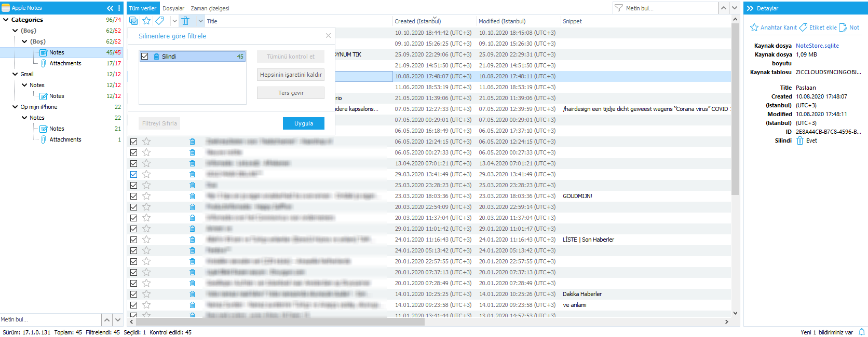The width and height of the screenshot is (868, 337).
Task: Open dropdown arrow next to trash filter
Action: click(x=200, y=21)
